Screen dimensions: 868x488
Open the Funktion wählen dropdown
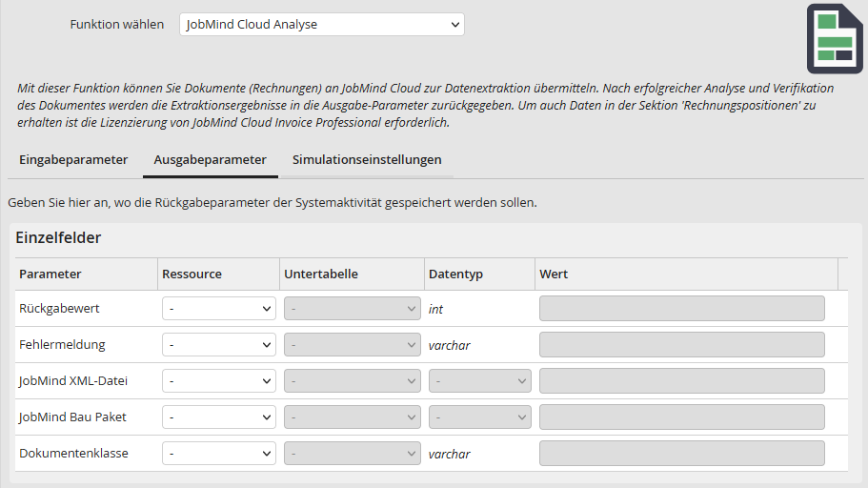click(322, 25)
